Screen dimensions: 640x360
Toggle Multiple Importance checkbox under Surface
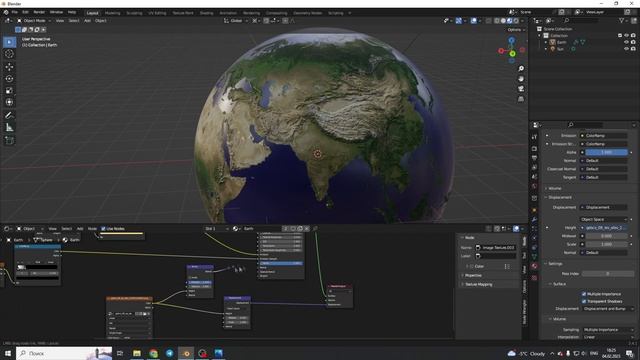tap(584, 294)
